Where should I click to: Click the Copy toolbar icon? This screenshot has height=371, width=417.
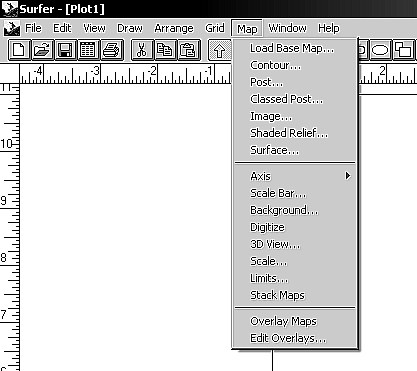point(165,50)
